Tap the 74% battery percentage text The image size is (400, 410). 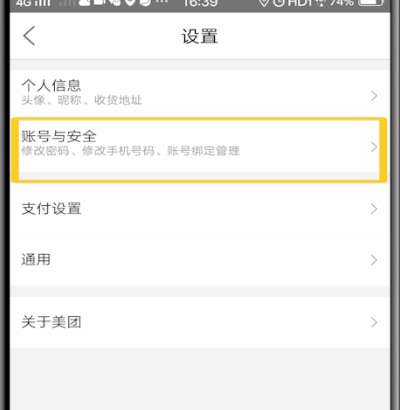(x=342, y=3)
